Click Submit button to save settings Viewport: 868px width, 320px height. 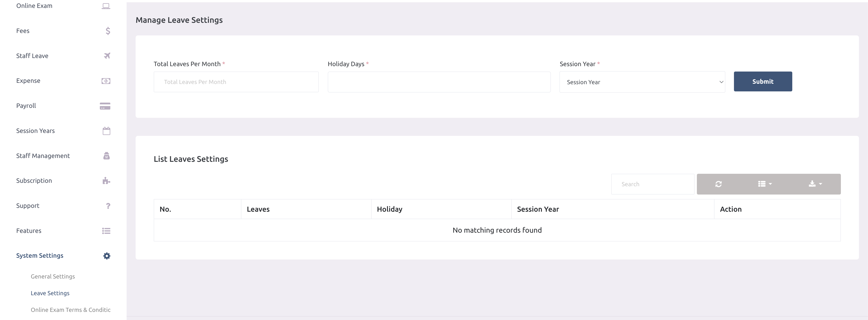[x=763, y=81]
